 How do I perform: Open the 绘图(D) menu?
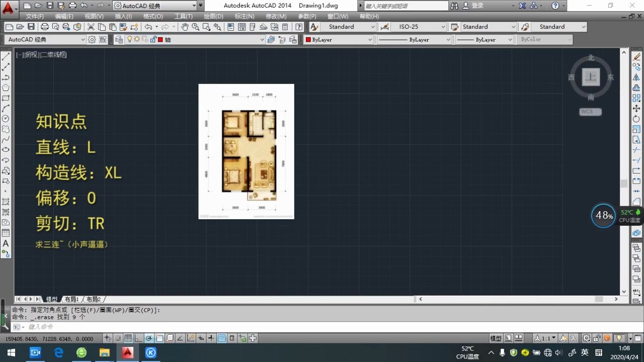[x=213, y=16]
